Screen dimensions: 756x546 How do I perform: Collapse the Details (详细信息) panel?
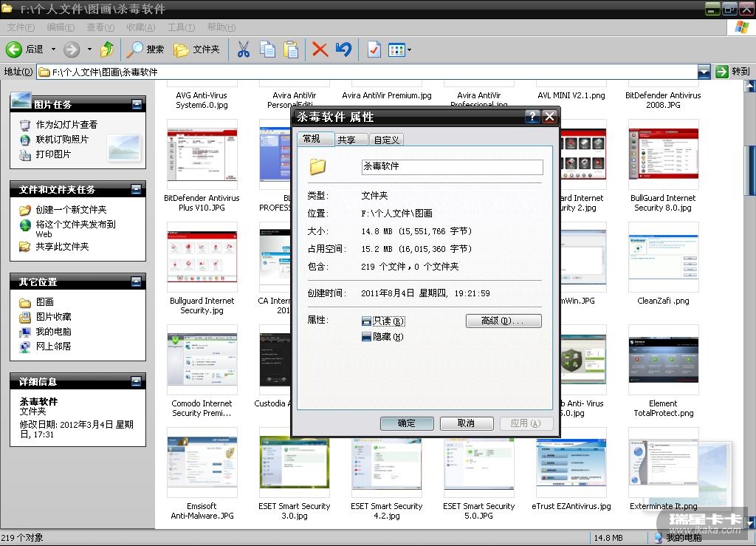(x=137, y=381)
